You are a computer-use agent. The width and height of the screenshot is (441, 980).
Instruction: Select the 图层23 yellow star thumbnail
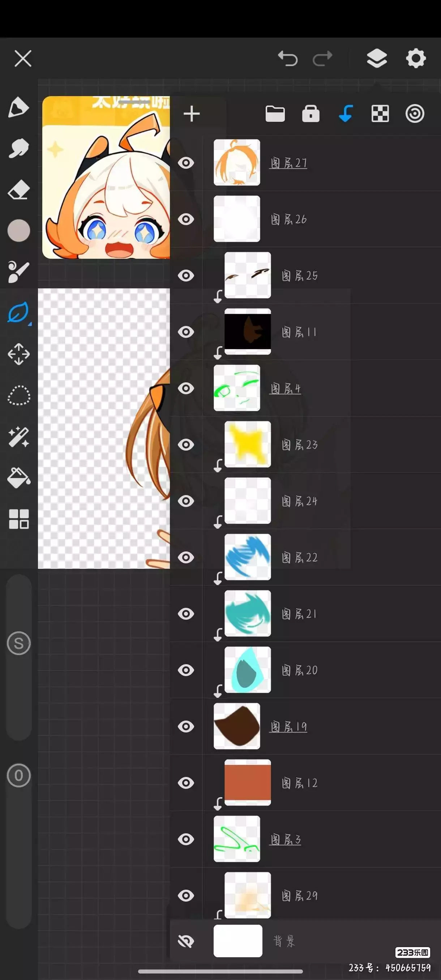(x=248, y=444)
